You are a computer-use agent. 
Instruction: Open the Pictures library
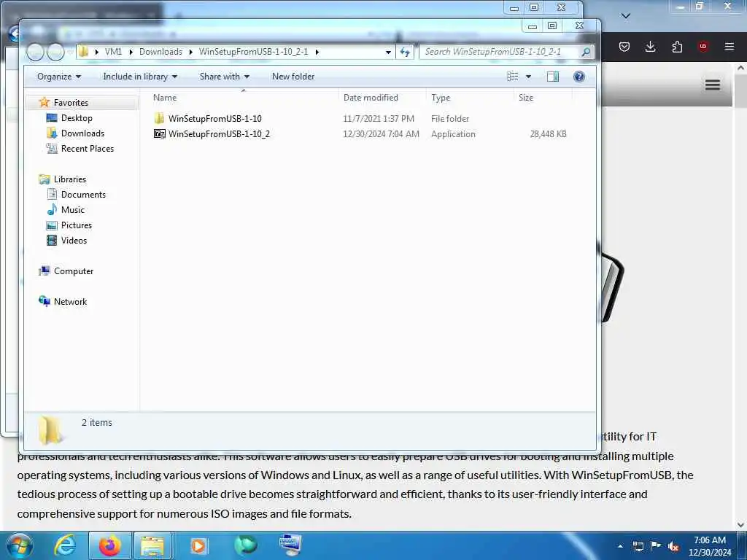tap(76, 225)
